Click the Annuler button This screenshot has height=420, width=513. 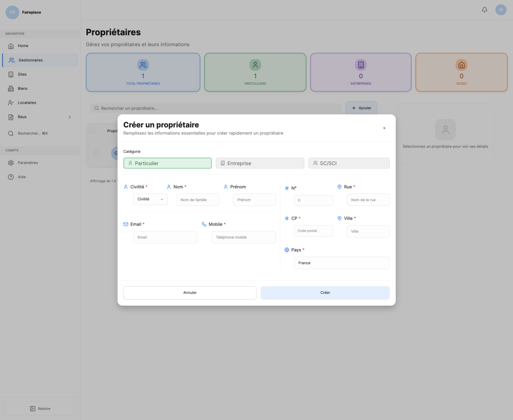pyautogui.click(x=190, y=293)
